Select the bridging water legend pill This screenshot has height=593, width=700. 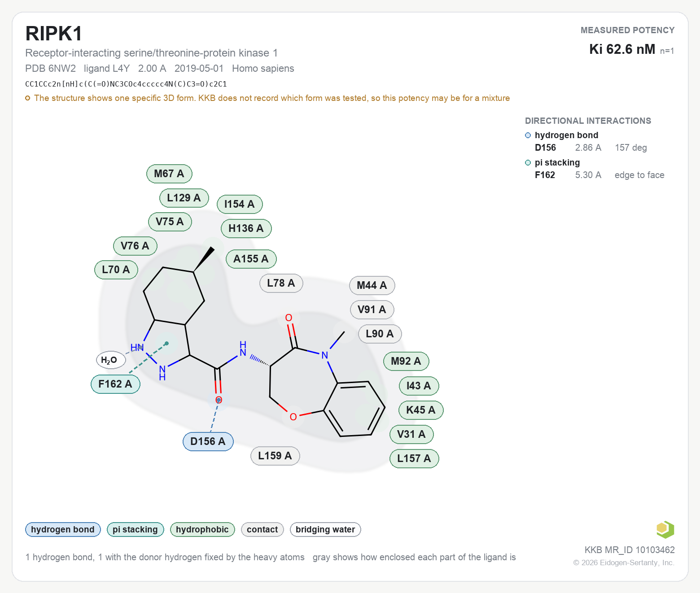[x=325, y=530]
